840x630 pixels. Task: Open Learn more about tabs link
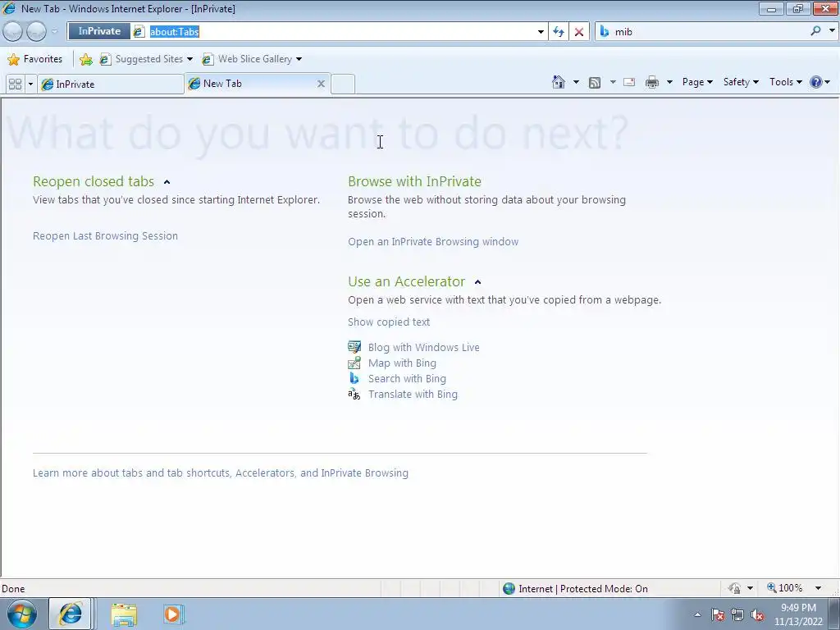[220, 473]
